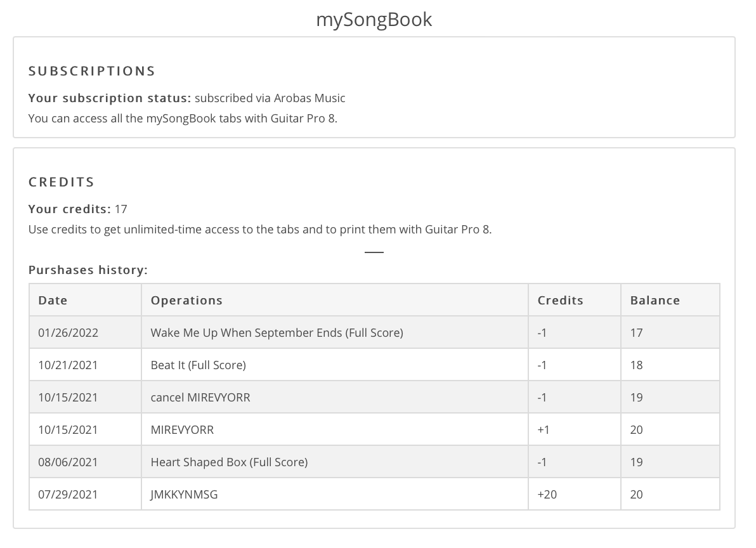Click the Date column header

(53, 300)
